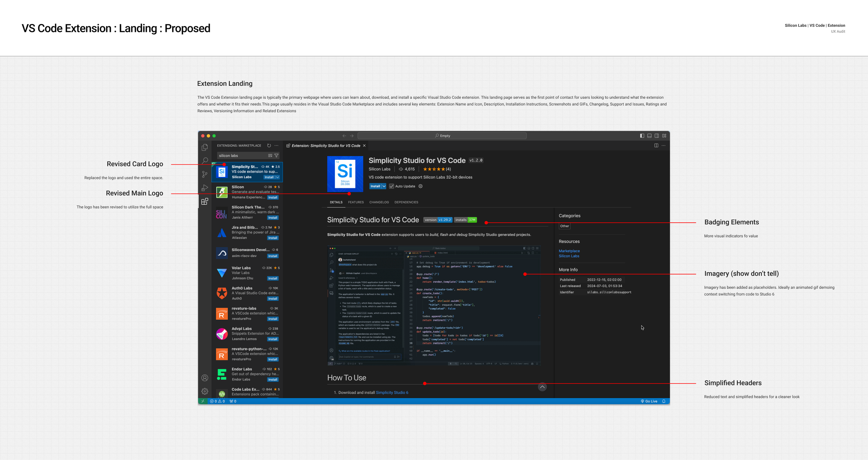Viewport: 868px width, 460px height.
Task: Expand the Install dropdown arrow on the Simplicity Studio card
Action: (x=277, y=177)
